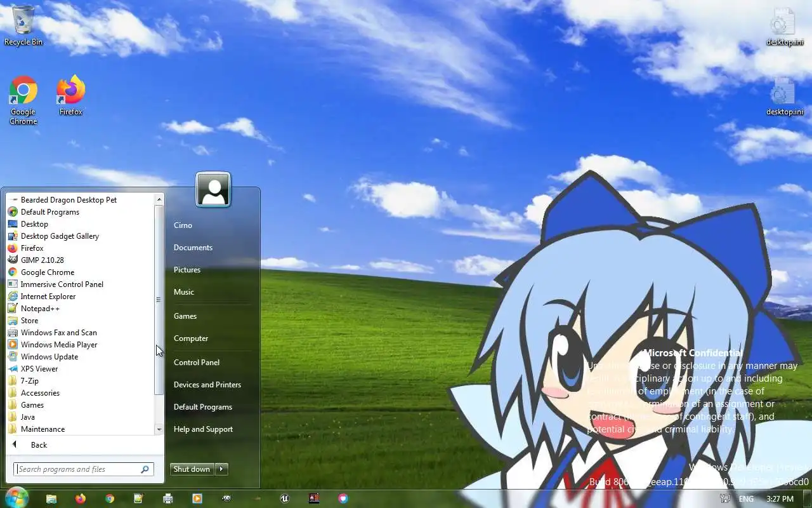Open Games in the right Start menu pane
The height and width of the screenshot is (508, 812).
click(211, 316)
